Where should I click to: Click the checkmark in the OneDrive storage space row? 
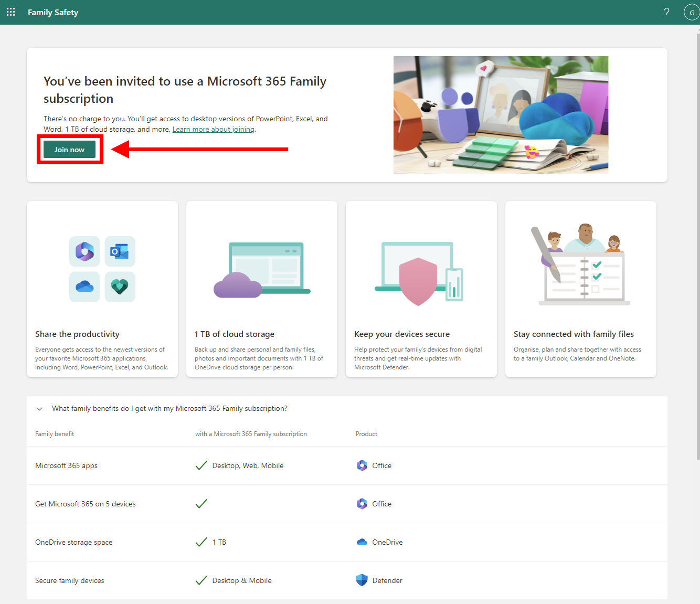click(201, 542)
